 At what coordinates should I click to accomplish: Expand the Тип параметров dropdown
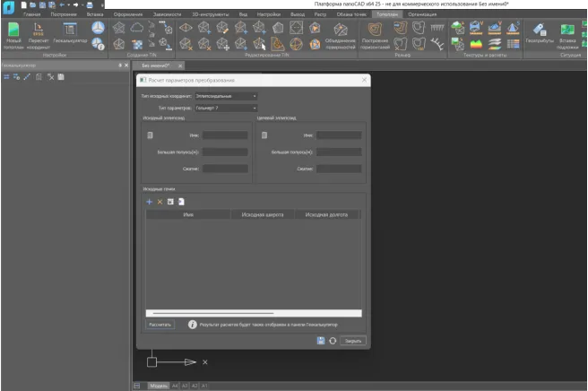(255, 108)
